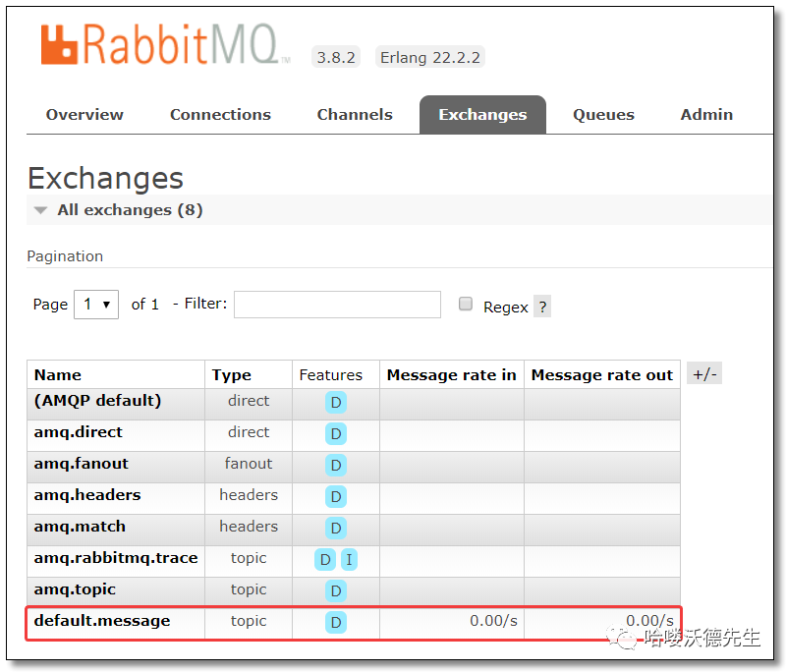The image size is (786, 672).
Task: Switch to the Connections tab
Action: (x=220, y=115)
